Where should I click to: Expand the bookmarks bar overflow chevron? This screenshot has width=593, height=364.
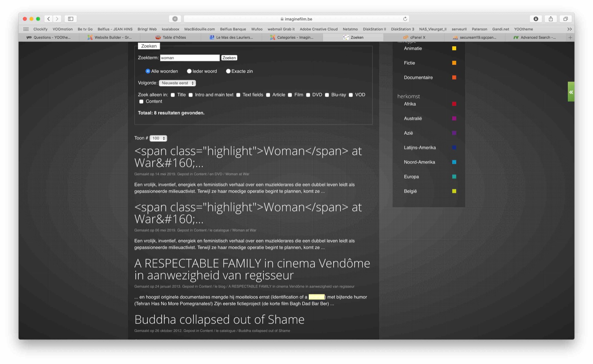point(569,29)
